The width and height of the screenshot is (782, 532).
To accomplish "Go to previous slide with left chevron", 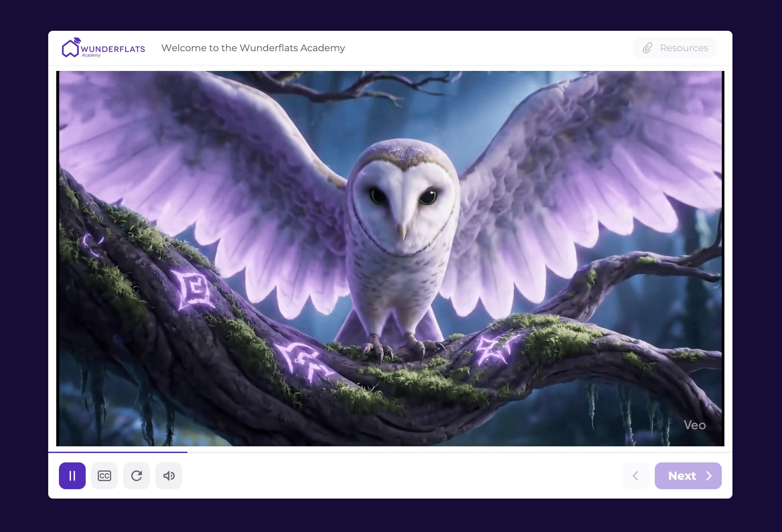I will [635, 475].
